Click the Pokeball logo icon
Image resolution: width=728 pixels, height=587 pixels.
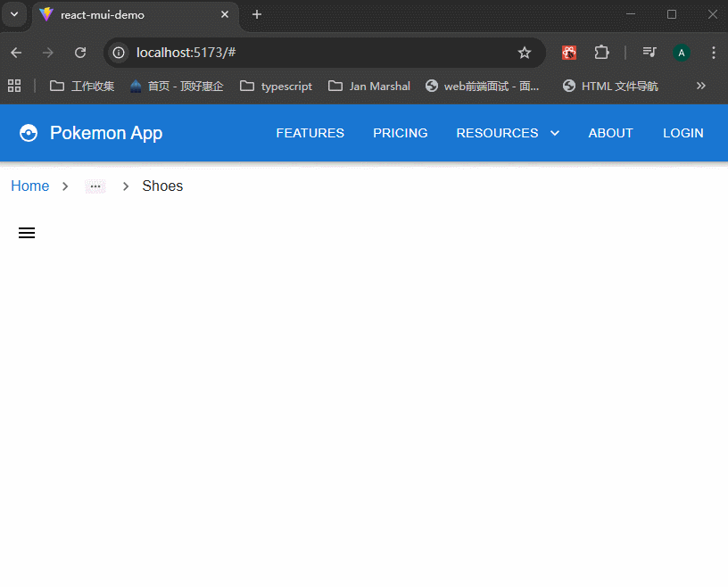(x=29, y=133)
